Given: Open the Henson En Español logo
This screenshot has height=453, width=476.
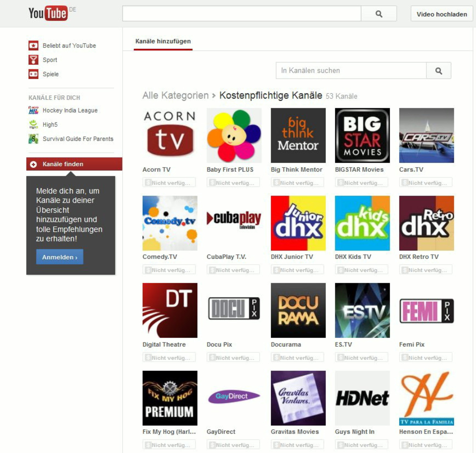Looking at the screenshot, I should click(x=427, y=398).
